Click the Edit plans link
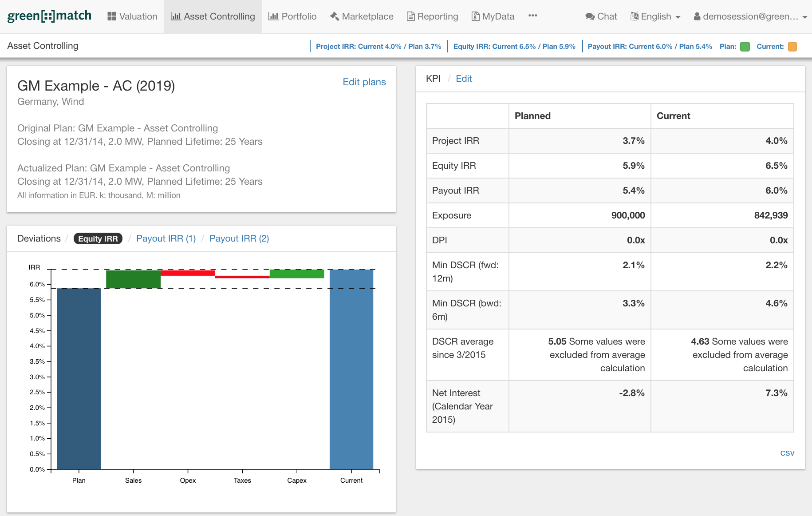This screenshot has width=812, height=516. click(x=364, y=82)
